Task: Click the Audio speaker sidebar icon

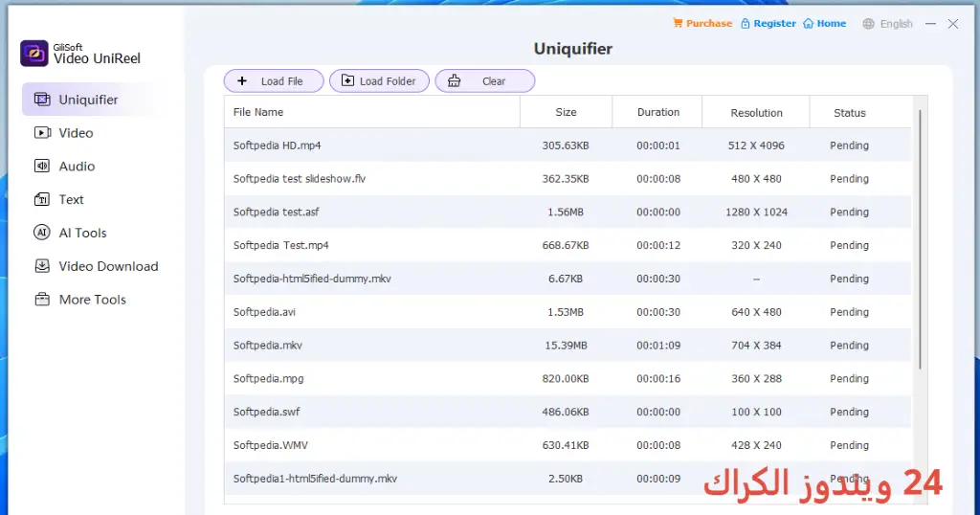Action: [x=42, y=166]
